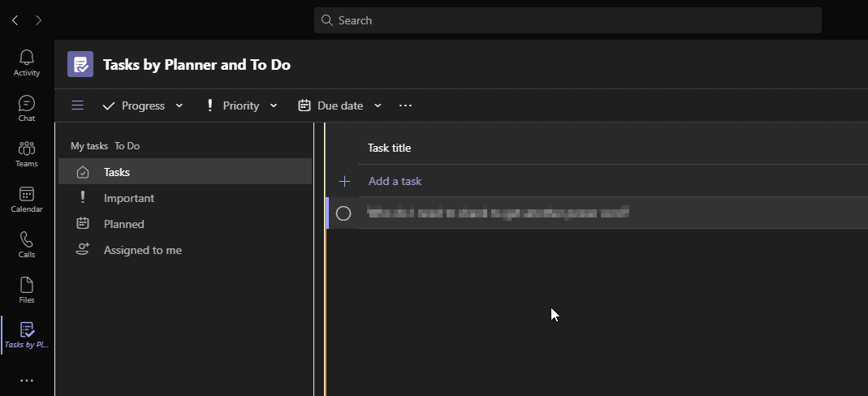The image size is (868, 396).
Task: Open more apps ellipsis in sidebar
Action: tap(27, 381)
